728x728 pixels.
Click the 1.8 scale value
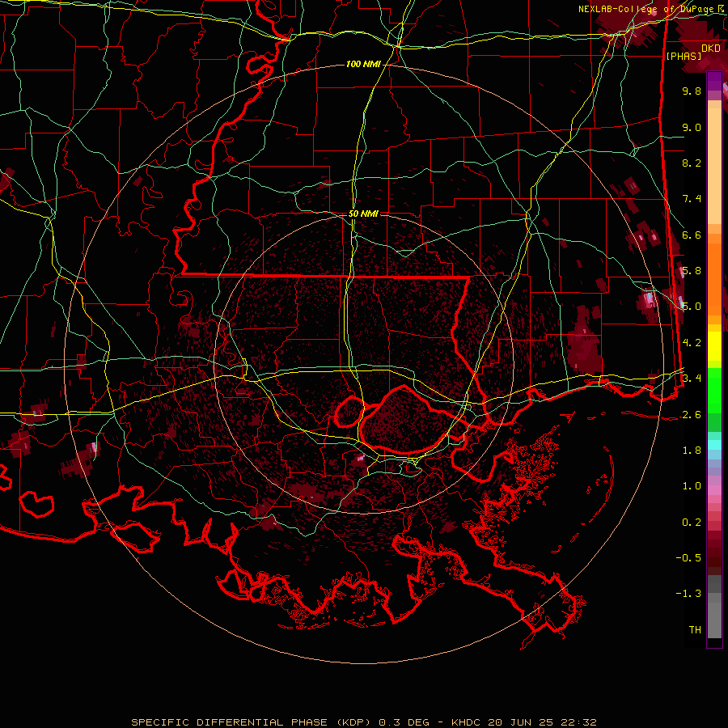click(692, 451)
